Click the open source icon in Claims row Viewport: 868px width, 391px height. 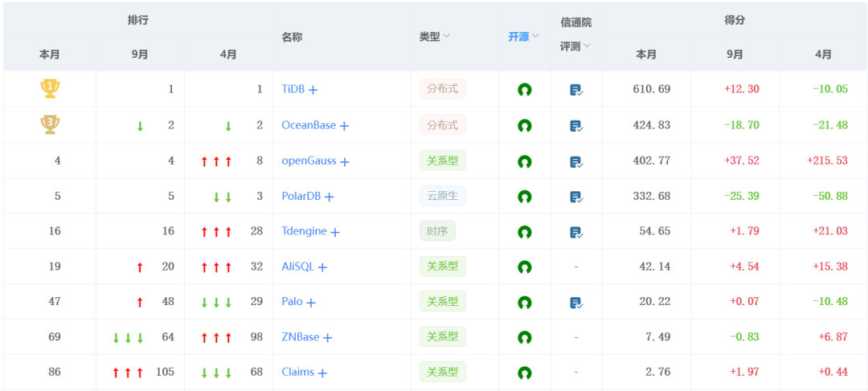(x=524, y=373)
